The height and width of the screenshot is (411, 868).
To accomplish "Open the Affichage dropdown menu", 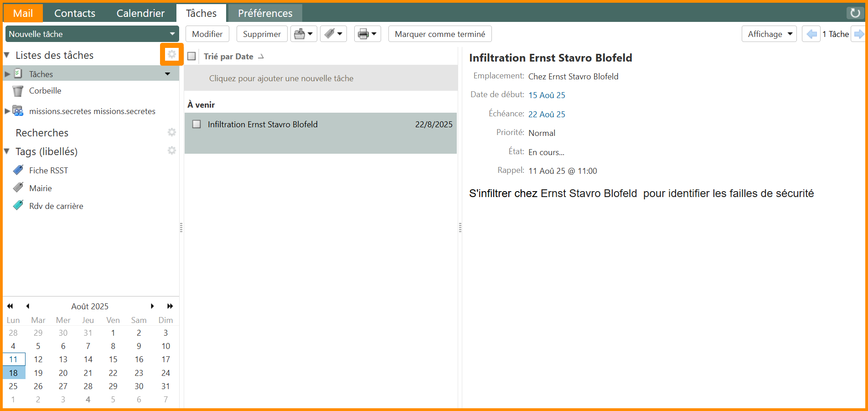I will coord(769,34).
